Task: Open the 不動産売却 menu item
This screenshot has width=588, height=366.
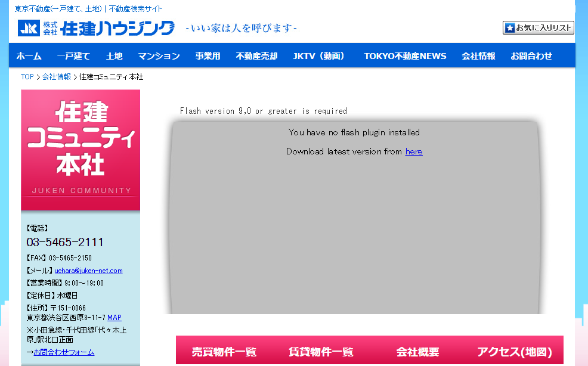Action: (256, 56)
